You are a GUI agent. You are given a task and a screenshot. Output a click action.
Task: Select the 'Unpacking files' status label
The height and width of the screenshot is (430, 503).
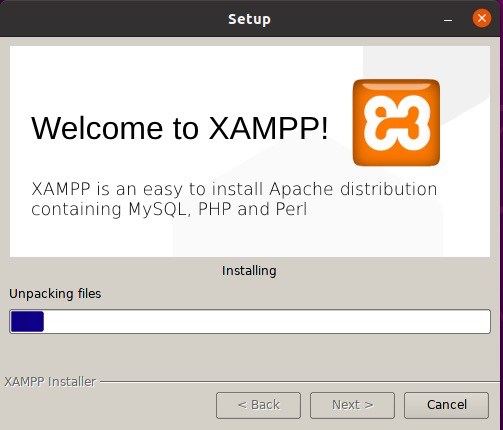pyautogui.click(x=55, y=294)
